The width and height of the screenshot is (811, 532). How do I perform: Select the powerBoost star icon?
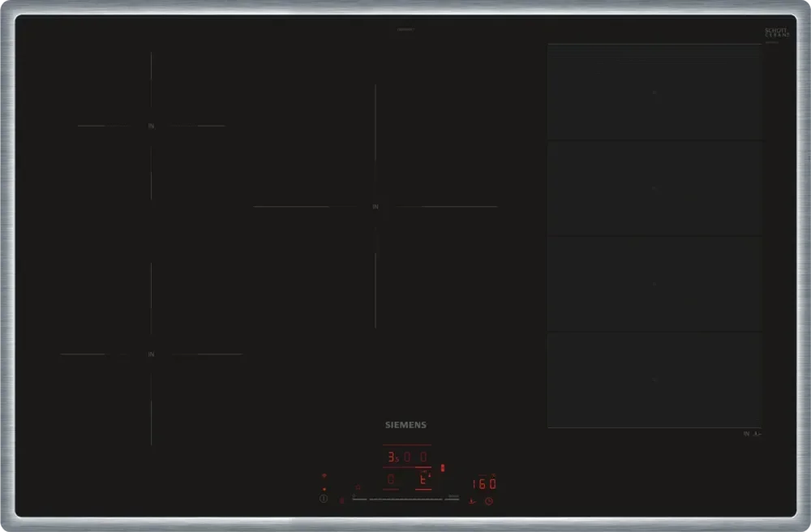click(x=358, y=487)
